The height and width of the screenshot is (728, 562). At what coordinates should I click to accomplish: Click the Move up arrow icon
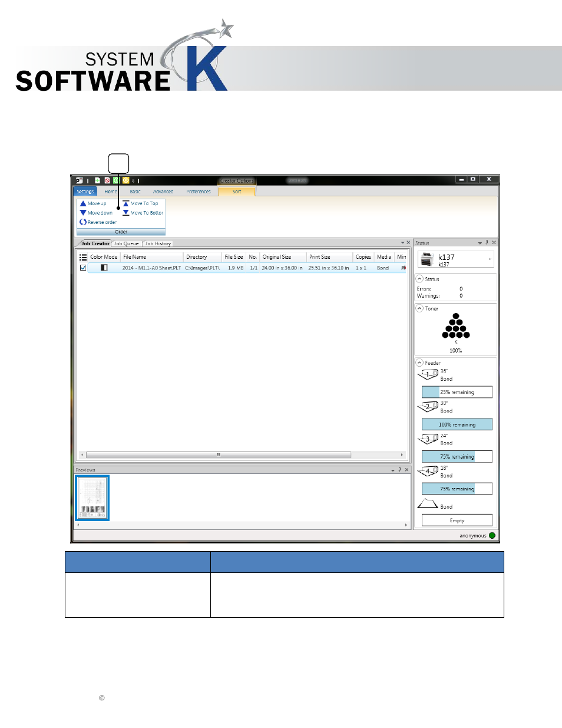83,203
